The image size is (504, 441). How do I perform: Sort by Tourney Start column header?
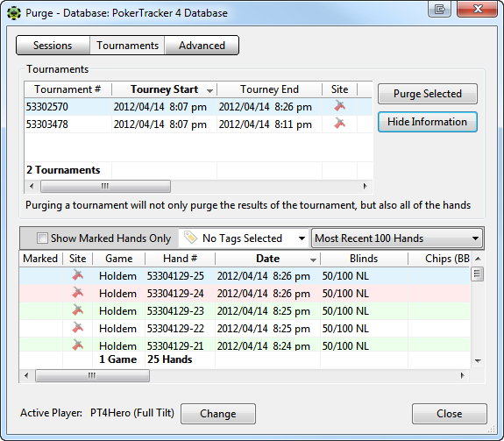[x=164, y=89]
